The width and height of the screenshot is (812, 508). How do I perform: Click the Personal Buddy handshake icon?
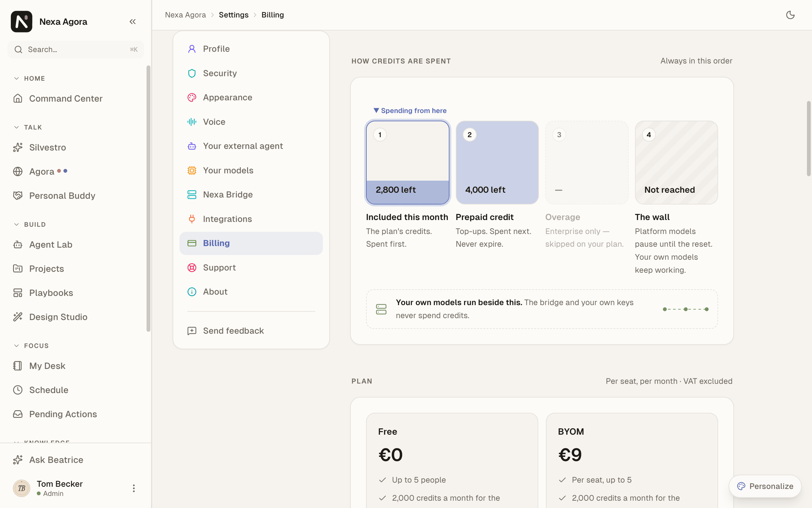18,196
